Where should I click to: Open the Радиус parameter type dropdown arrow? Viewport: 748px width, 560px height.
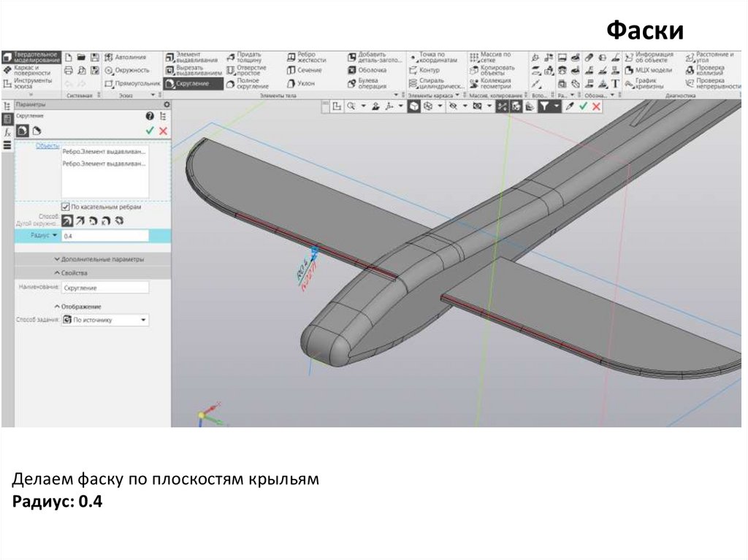tap(54, 236)
